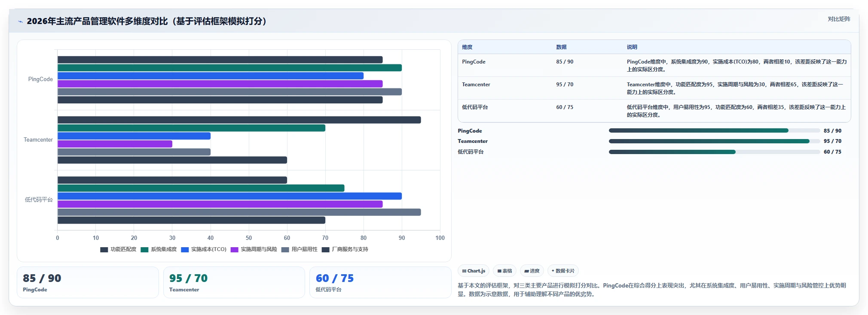The height and width of the screenshot is (315, 868).
Task: Toggle the 系统集成度 legend series
Action: (x=159, y=249)
